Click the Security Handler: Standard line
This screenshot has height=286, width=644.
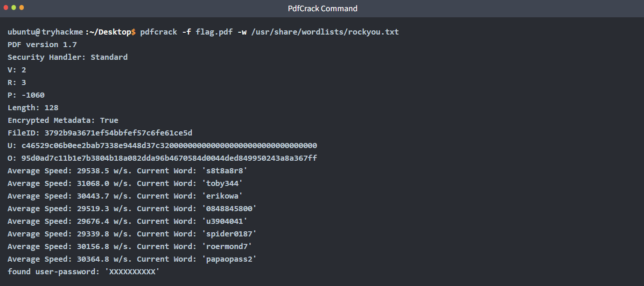(x=67, y=57)
